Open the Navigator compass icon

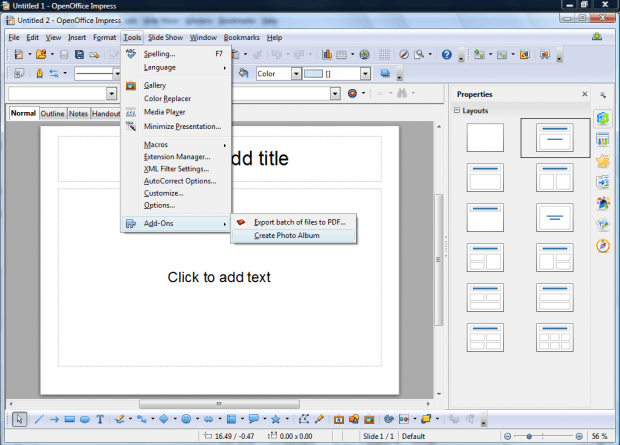(x=404, y=55)
